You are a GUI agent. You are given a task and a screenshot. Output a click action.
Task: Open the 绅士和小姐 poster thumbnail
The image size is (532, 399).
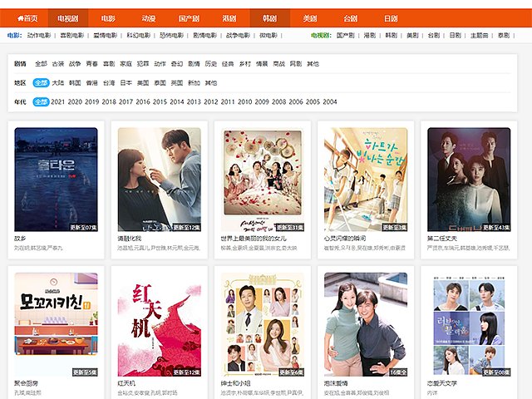pos(263,325)
